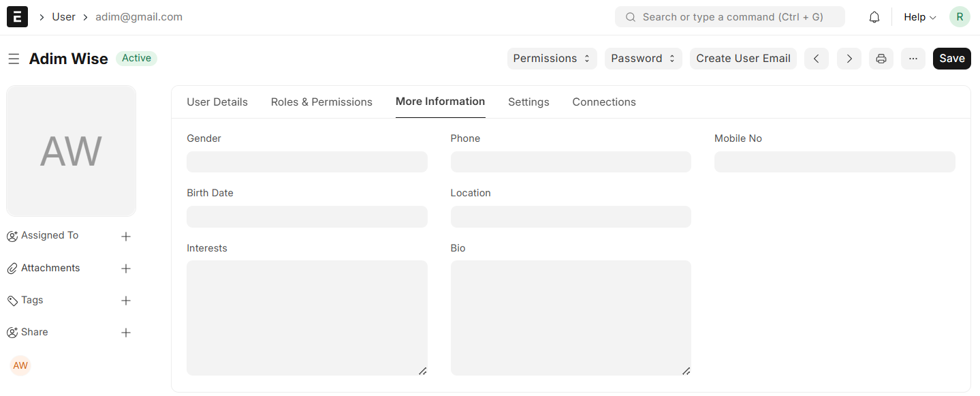This screenshot has height=396, width=980.
Task: Expand the Permissions dropdown
Action: point(552,59)
